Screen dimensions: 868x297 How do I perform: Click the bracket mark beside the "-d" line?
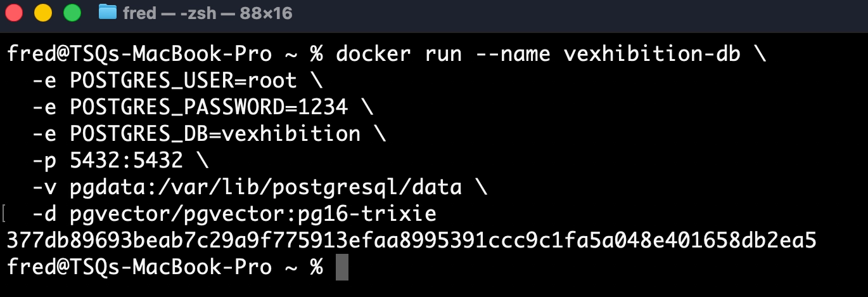tap(5, 214)
